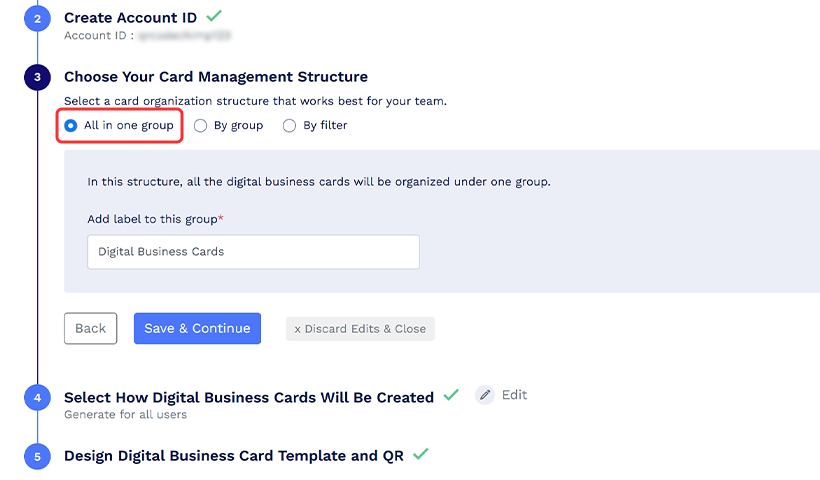Click the pencil Edit icon

click(485, 395)
